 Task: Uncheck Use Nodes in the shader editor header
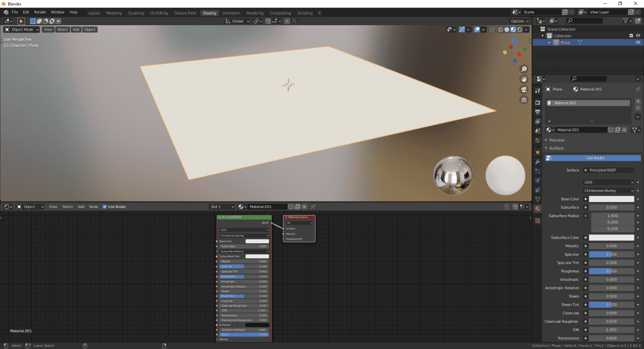point(105,206)
